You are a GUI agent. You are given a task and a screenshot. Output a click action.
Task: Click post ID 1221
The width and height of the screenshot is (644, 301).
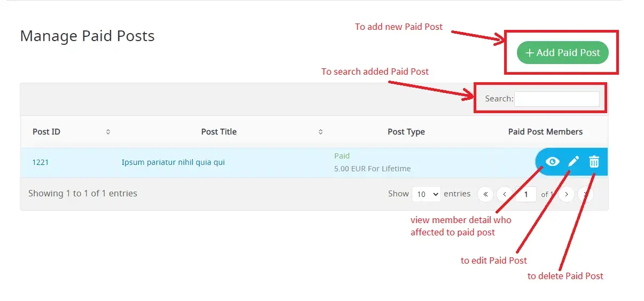pos(41,162)
